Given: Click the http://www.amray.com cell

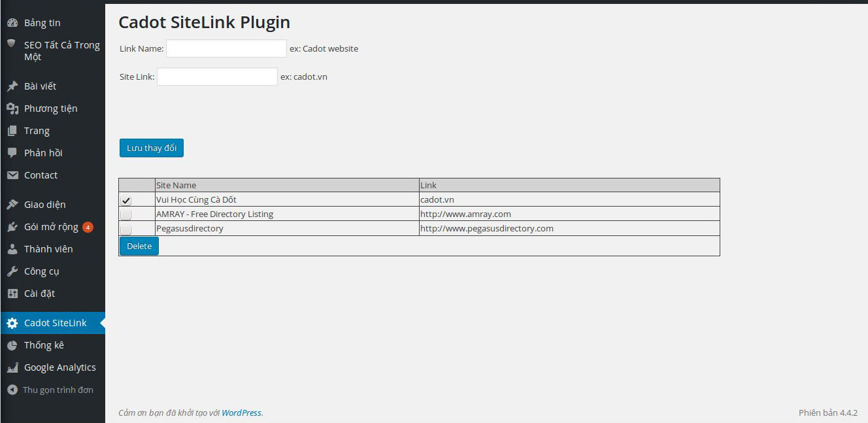Looking at the screenshot, I should coord(569,214).
